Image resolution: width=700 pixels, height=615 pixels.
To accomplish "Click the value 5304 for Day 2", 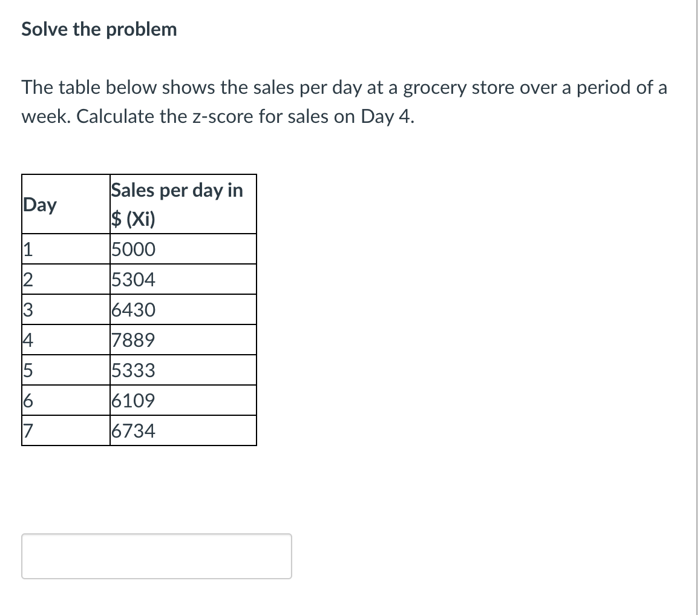I will tap(134, 278).
